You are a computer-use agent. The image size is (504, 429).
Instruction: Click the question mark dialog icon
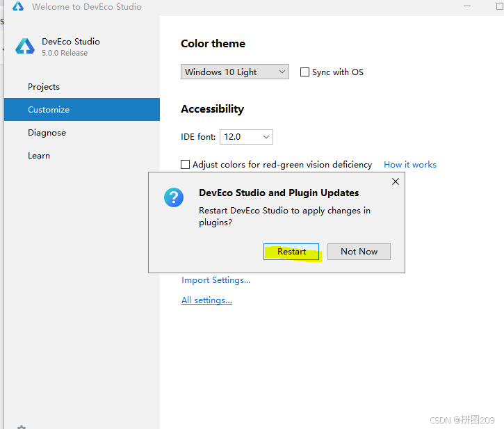[x=174, y=197]
